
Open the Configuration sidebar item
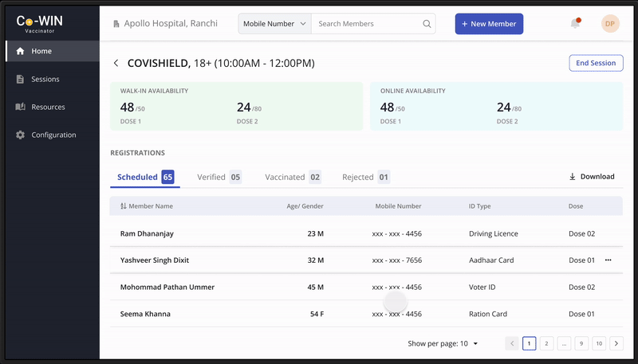[x=53, y=135]
